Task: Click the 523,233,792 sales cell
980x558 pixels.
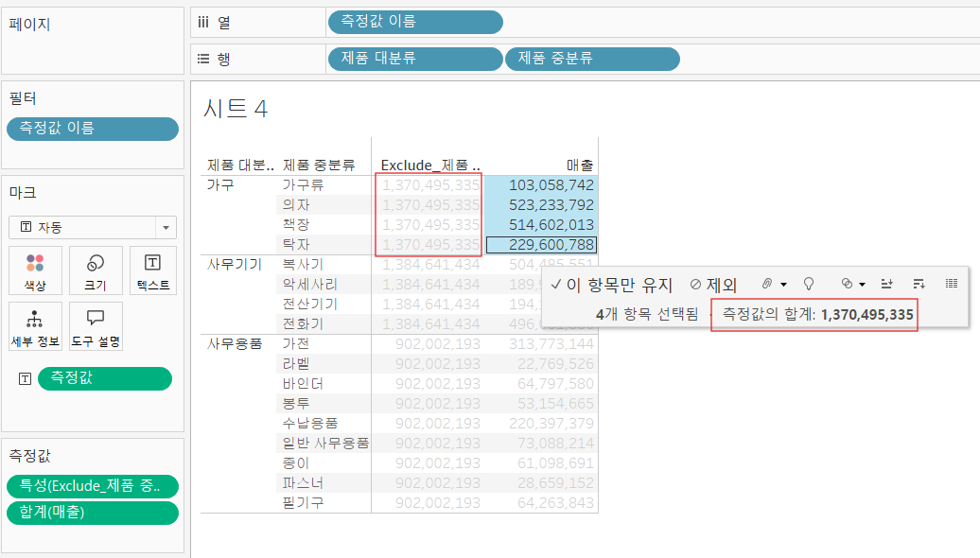Action: click(x=541, y=205)
